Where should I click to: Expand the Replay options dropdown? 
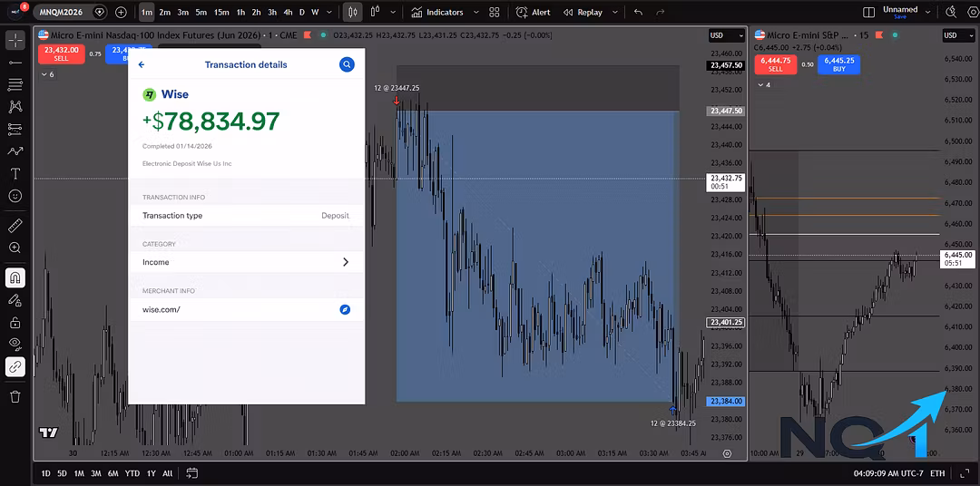pos(615,12)
